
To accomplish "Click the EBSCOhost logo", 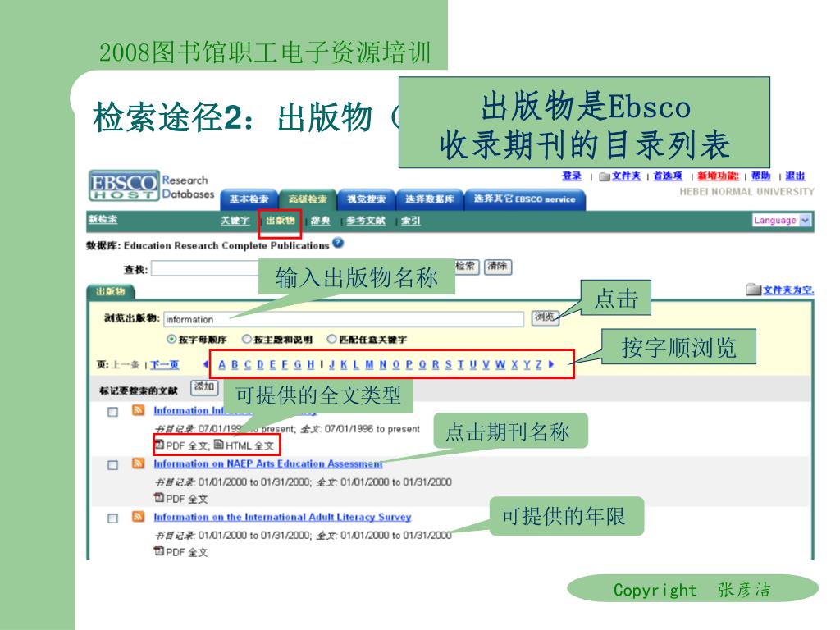I will click(125, 186).
